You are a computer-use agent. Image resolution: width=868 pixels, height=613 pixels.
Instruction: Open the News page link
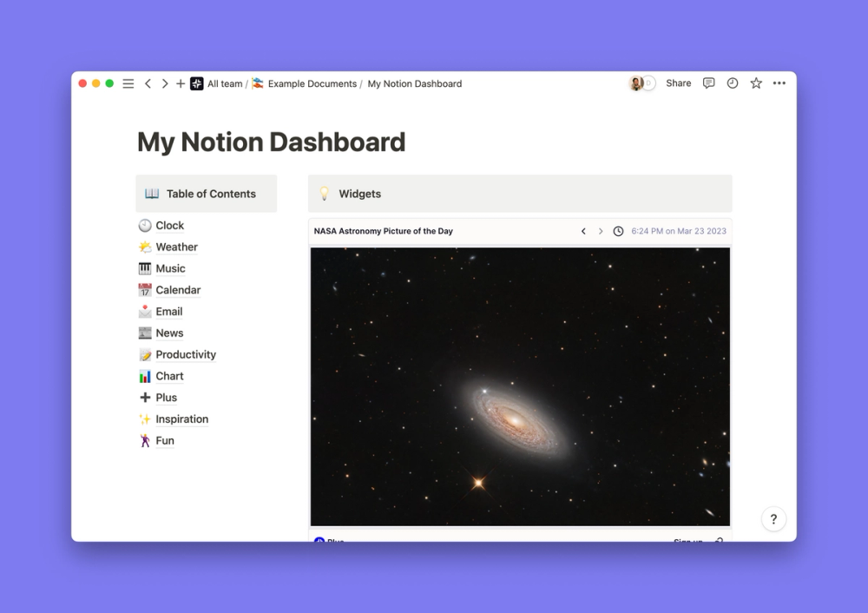pos(169,333)
